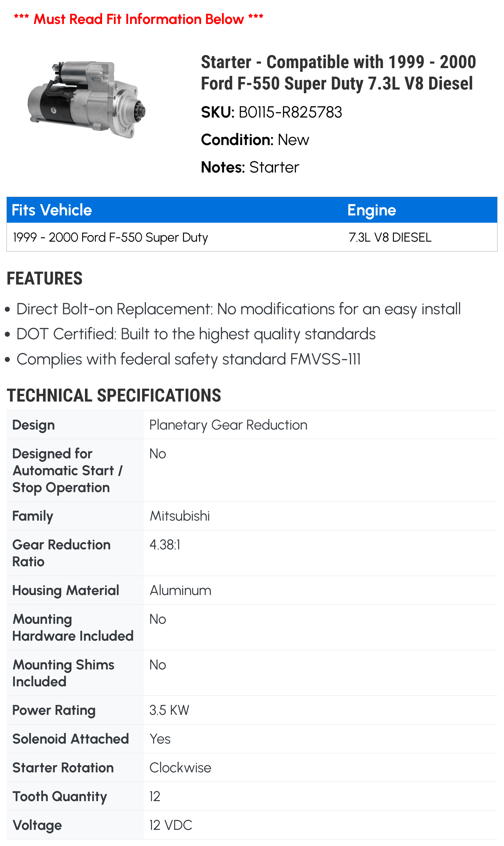Click the SKU number B0115-R825783
504x846 pixels.
coord(290,112)
